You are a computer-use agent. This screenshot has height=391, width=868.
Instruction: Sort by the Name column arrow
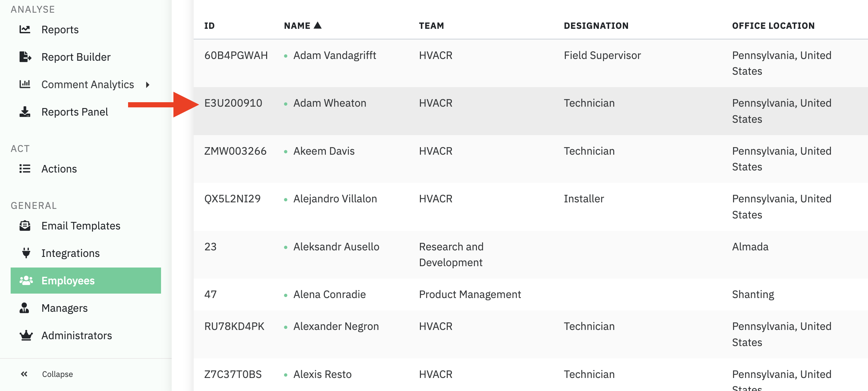(x=318, y=25)
